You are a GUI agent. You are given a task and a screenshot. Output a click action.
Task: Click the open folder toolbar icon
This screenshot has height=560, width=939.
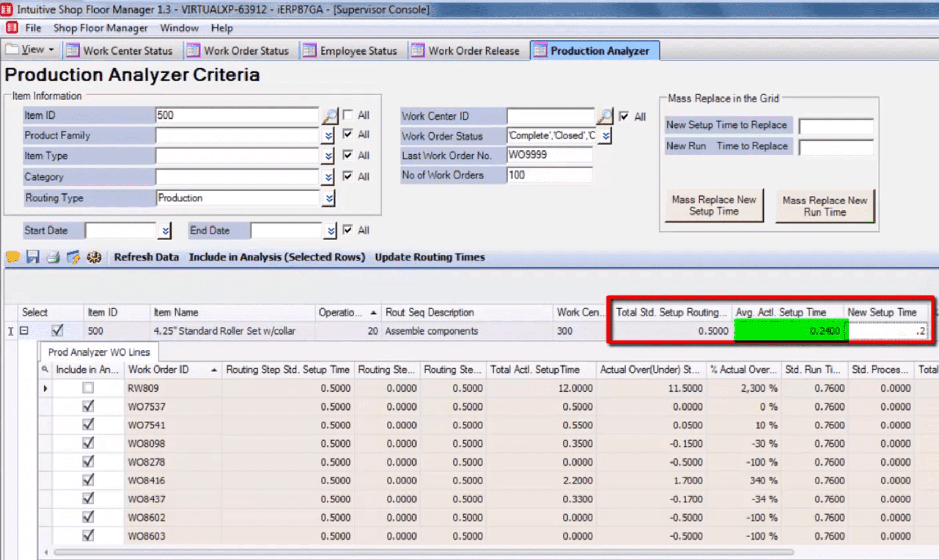(x=13, y=257)
